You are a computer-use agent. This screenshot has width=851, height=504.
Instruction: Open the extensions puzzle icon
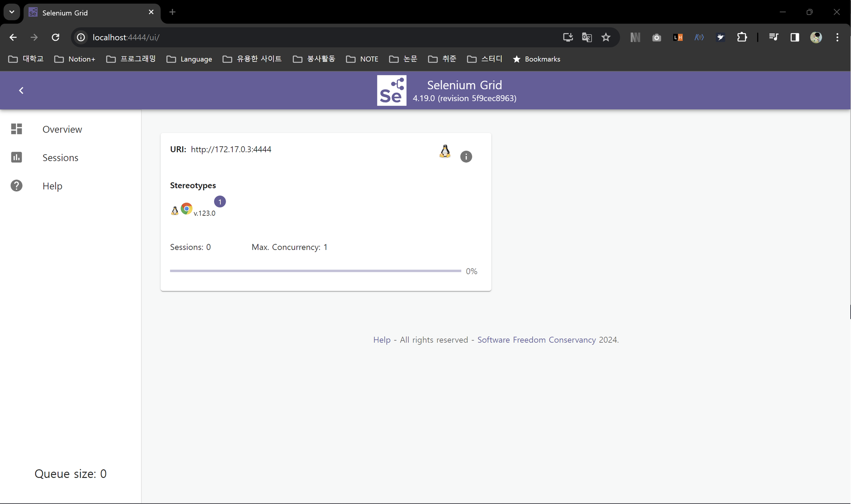click(x=742, y=37)
